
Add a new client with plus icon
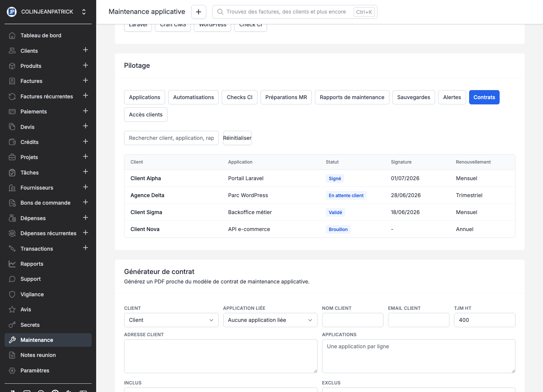click(x=86, y=50)
